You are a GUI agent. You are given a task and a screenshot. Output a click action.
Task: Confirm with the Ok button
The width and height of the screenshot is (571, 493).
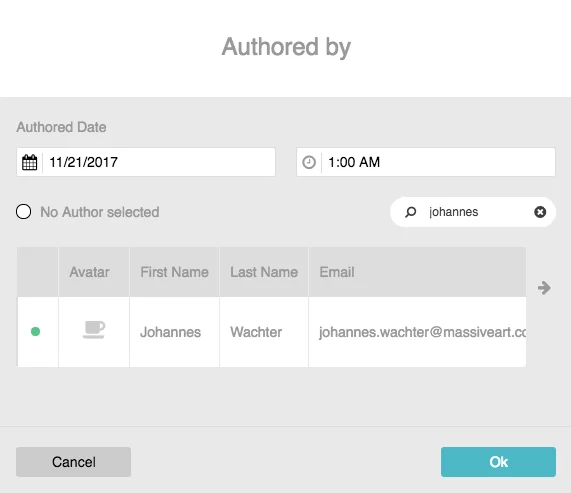[498, 462]
